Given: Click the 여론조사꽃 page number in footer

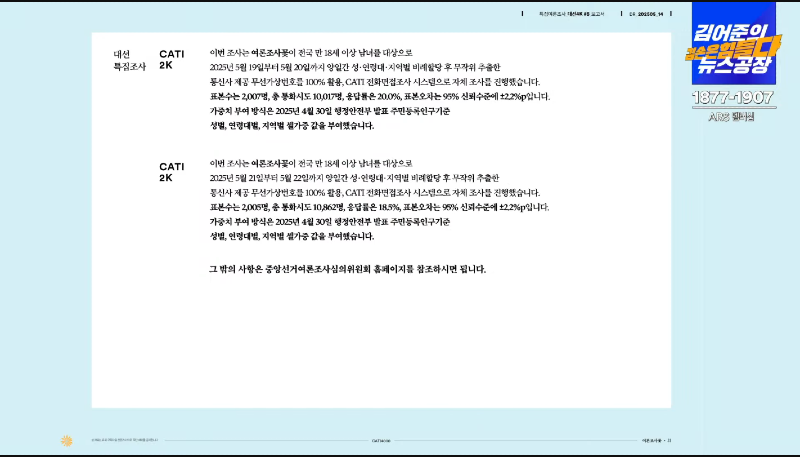Looking at the screenshot, I should pyautogui.click(x=656, y=441).
